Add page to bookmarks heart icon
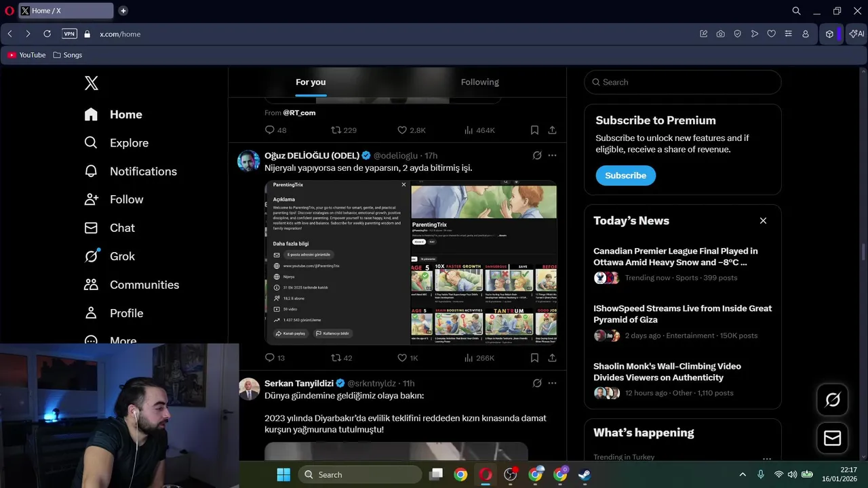The width and height of the screenshot is (868, 488). (x=771, y=34)
